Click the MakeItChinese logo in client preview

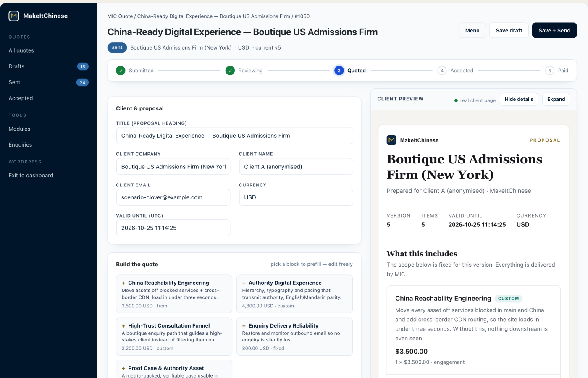pyautogui.click(x=391, y=140)
